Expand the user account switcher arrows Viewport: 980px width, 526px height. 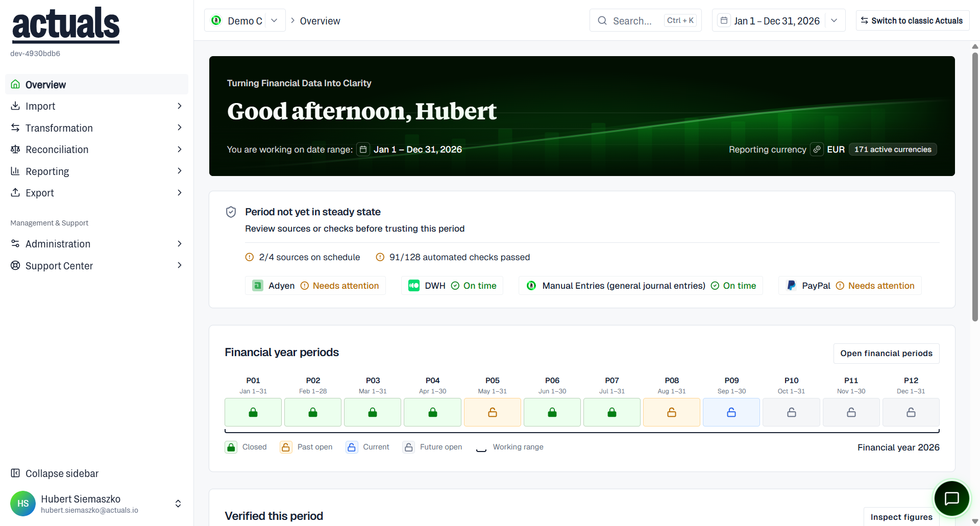178,504
